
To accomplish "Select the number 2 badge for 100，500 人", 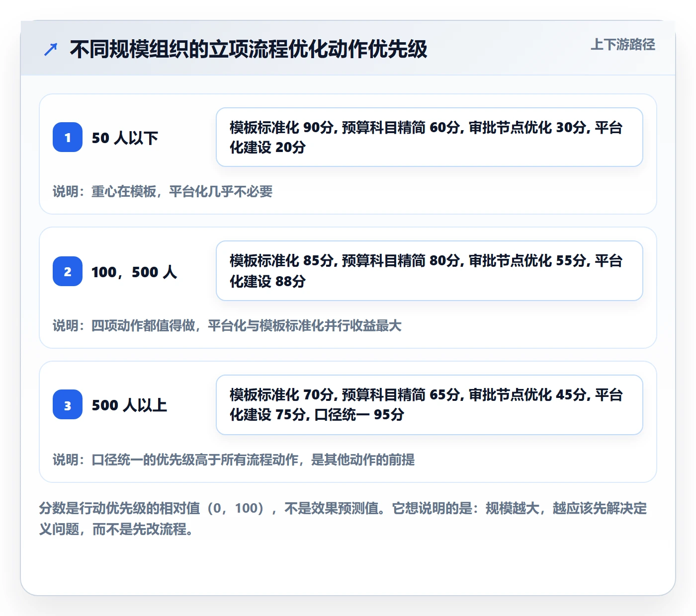I will [x=68, y=271].
